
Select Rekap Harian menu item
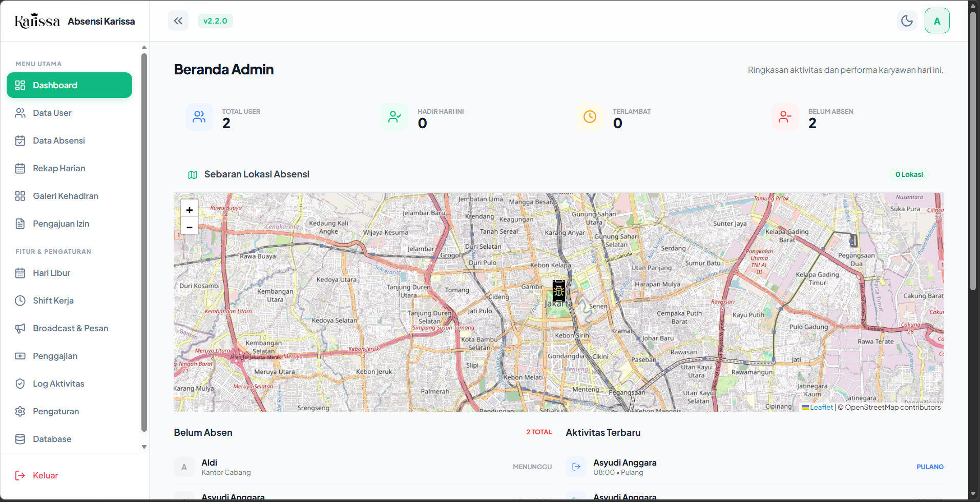point(69,168)
